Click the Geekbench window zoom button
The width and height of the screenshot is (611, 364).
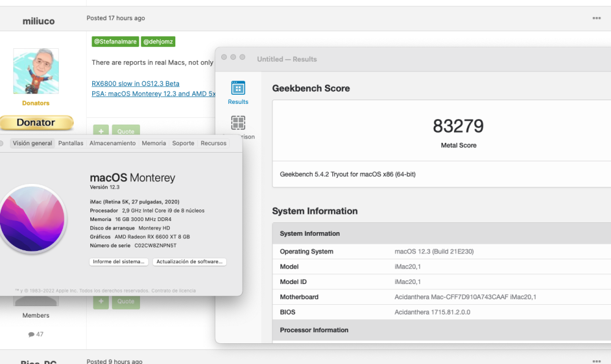click(243, 57)
